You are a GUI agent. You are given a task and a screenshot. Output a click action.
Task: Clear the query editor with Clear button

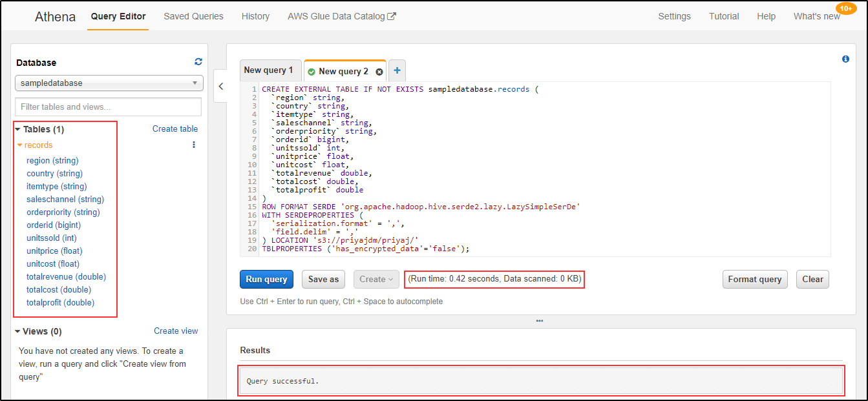[812, 279]
